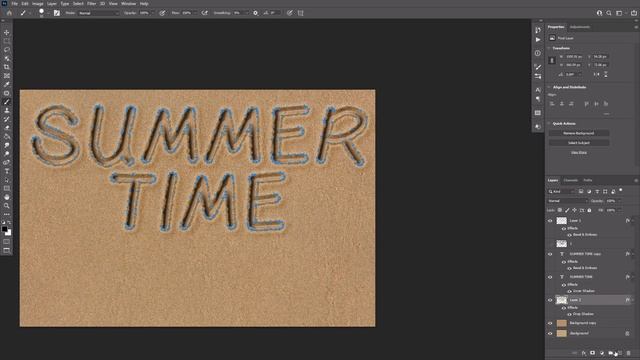Hide the SUMMER TIME text layer
Image resolution: width=640 pixels, height=360 pixels.
pos(550,277)
